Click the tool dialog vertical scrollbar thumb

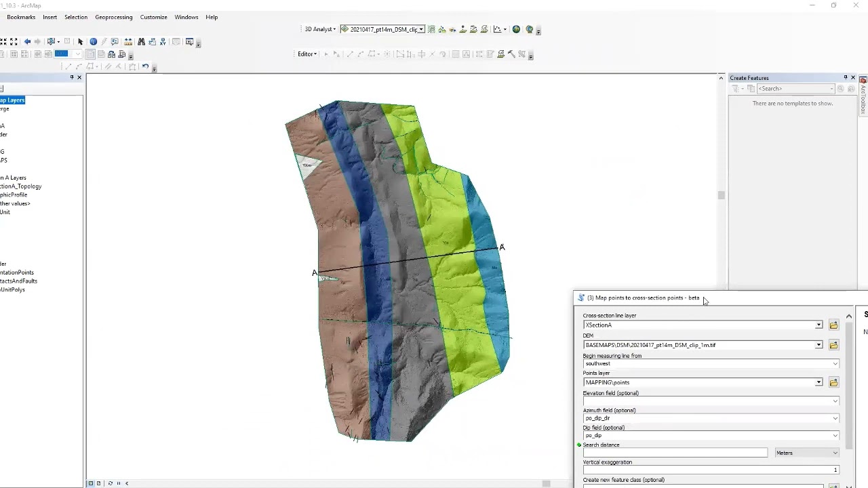pos(848,385)
